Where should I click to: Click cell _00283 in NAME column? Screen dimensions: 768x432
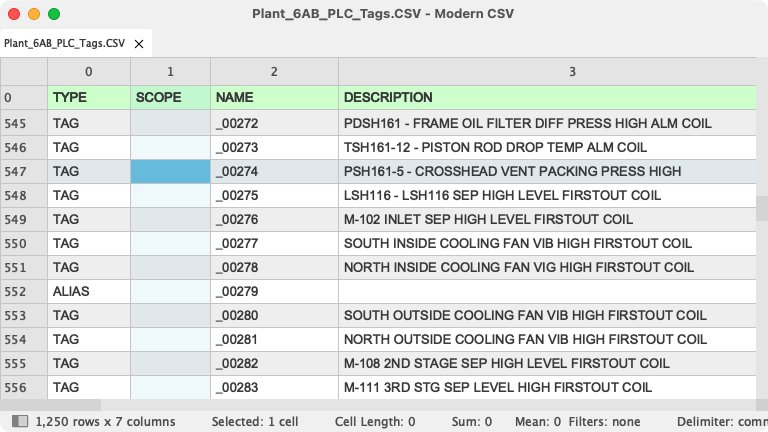click(x=274, y=387)
